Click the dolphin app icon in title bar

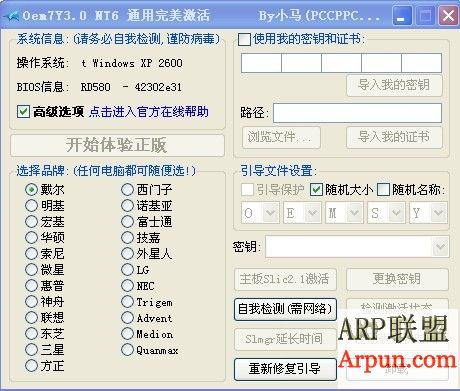[12, 16]
